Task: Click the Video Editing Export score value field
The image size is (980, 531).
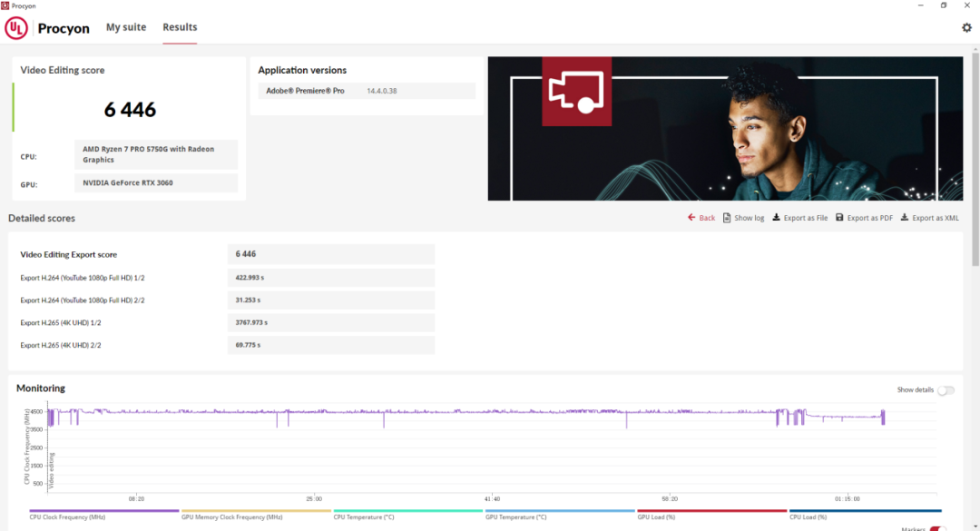Action: [330, 254]
